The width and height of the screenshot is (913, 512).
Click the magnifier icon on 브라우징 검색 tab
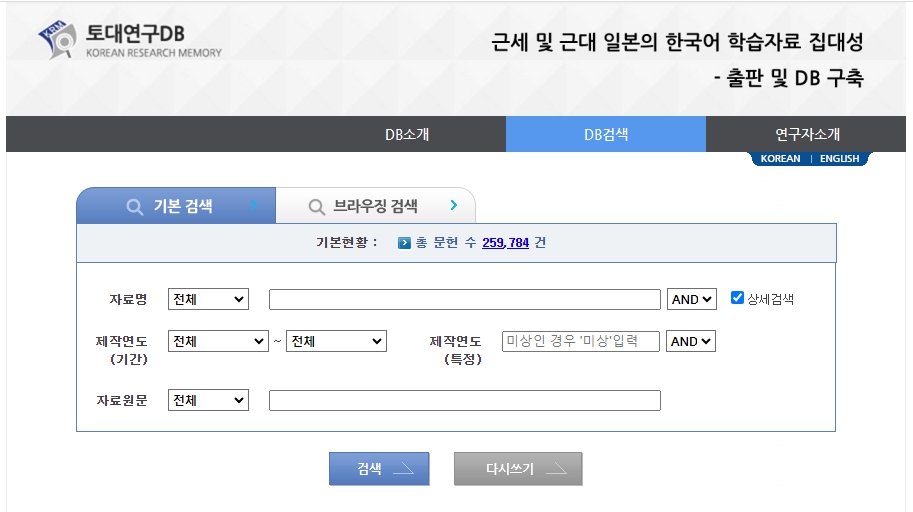pos(316,207)
